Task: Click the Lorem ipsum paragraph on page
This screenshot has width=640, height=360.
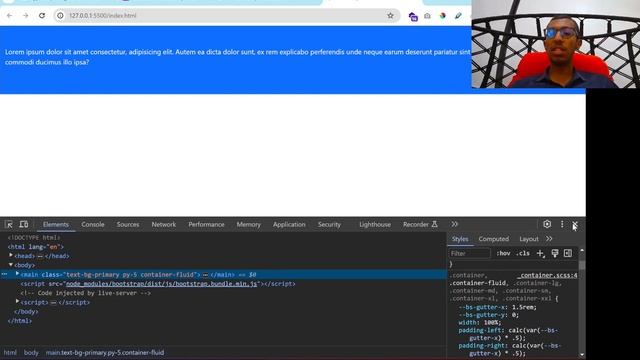Action: [x=238, y=57]
